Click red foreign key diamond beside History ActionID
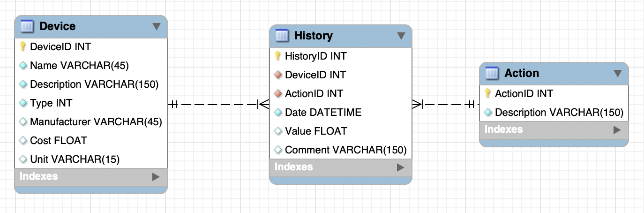Viewport: 644px width, 213px height. [x=277, y=94]
